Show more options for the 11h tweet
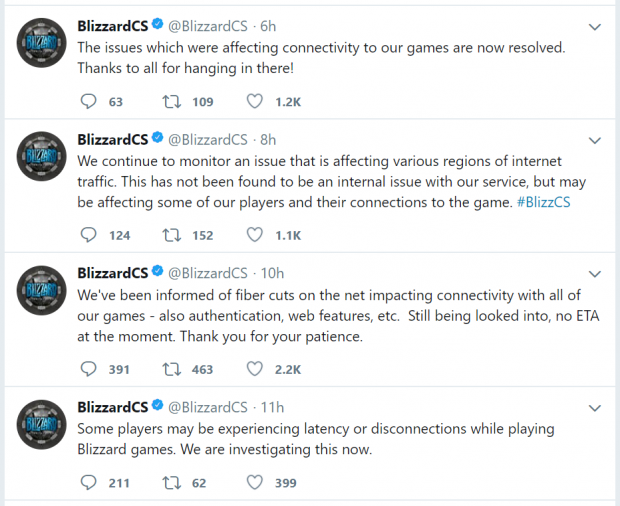The width and height of the screenshot is (620, 506). coord(595,407)
